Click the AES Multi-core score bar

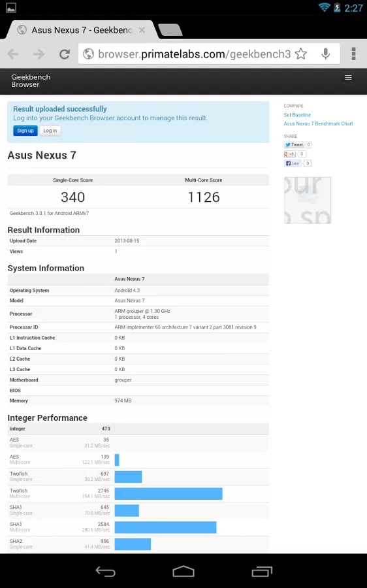coord(117,460)
